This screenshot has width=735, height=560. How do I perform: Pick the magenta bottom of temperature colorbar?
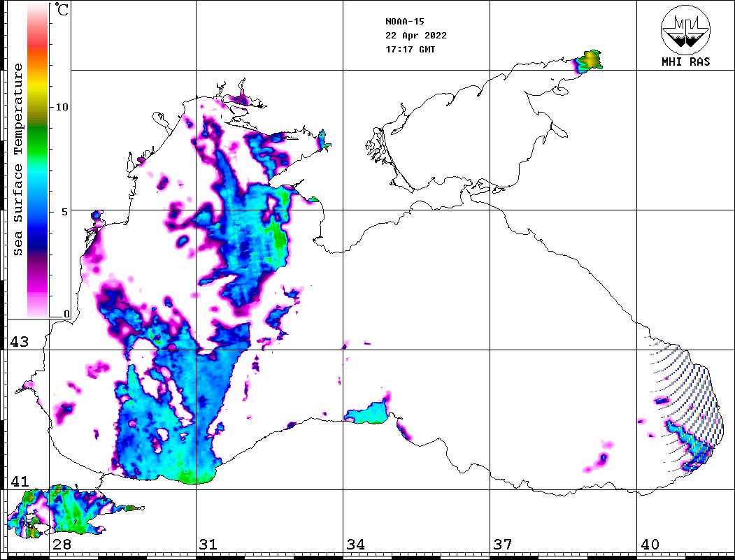coord(38,286)
